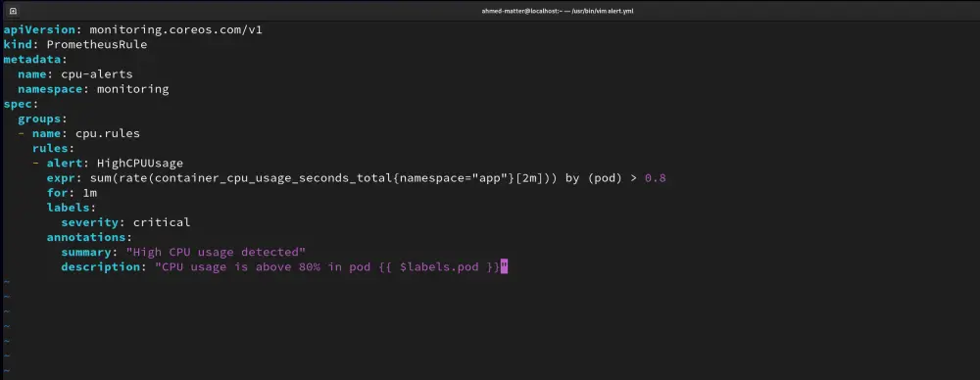Click the sum(rate( function text
Screen dimensions: 980x380
122,178
